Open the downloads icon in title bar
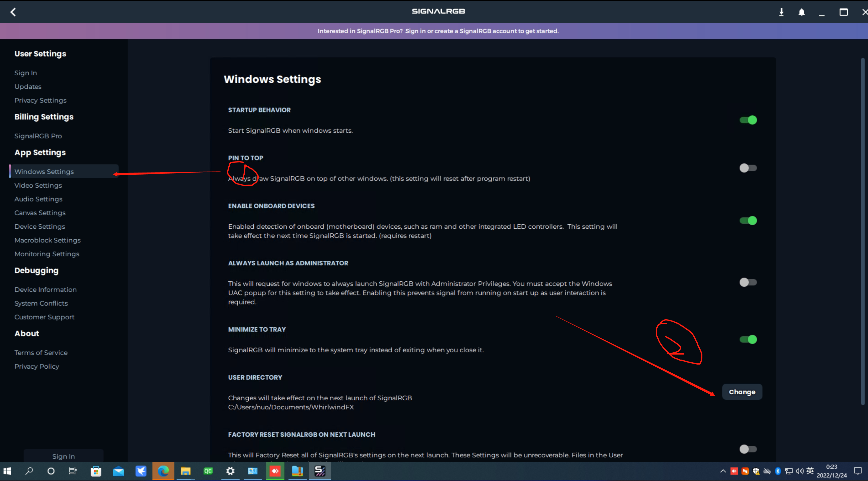 coord(781,12)
